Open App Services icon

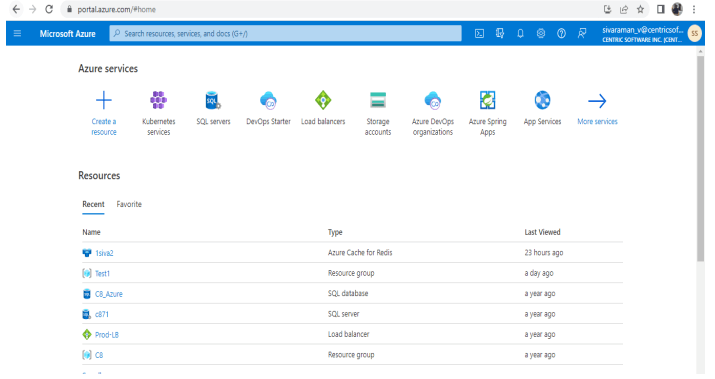pyautogui.click(x=542, y=100)
